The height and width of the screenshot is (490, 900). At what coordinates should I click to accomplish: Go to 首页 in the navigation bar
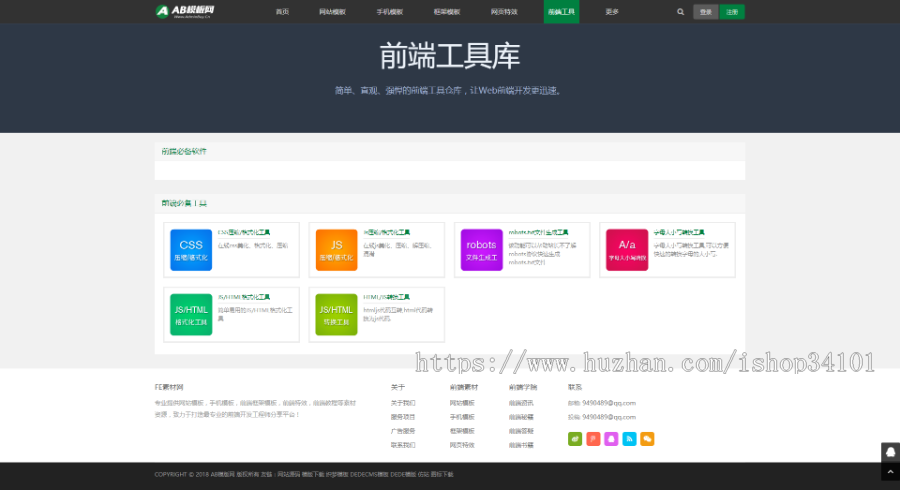click(x=282, y=12)
